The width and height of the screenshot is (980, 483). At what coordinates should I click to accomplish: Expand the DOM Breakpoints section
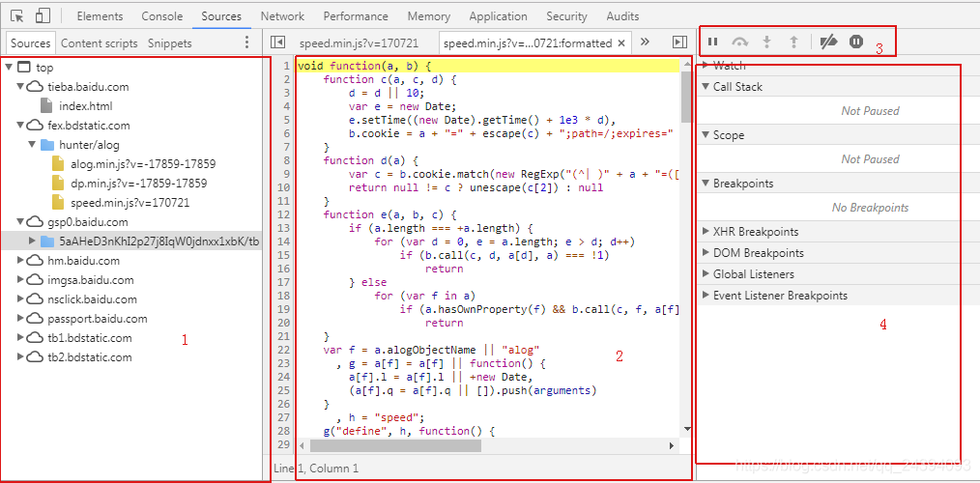[706, 253]
